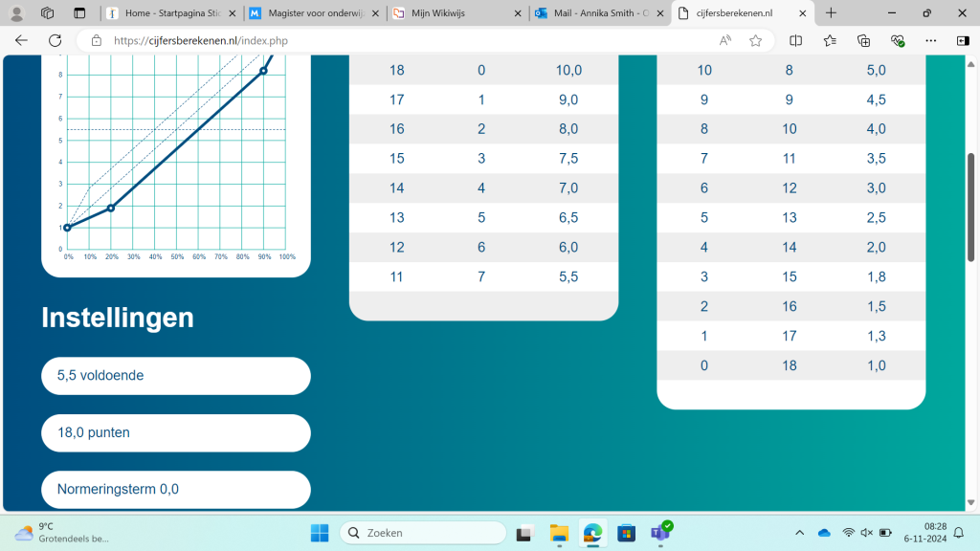Screen dimensions: 980x551
Task: Click the page vertical scrollbar thumb
Action: [970, 206]
